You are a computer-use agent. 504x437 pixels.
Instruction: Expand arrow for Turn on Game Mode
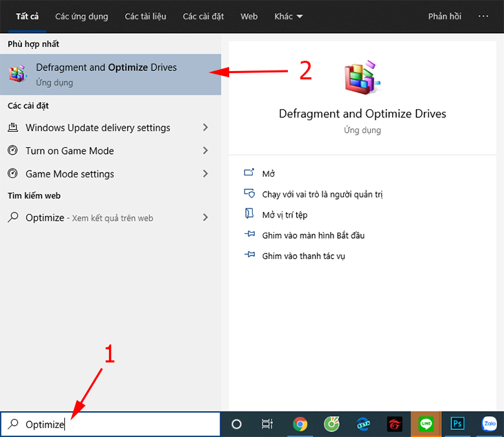pyautogui.click(x=205, y=150)
